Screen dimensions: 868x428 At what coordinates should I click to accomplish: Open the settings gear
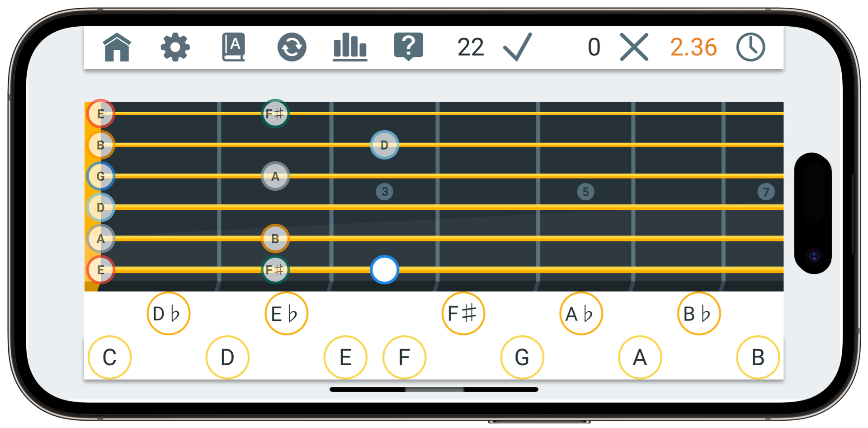point(175,47)
